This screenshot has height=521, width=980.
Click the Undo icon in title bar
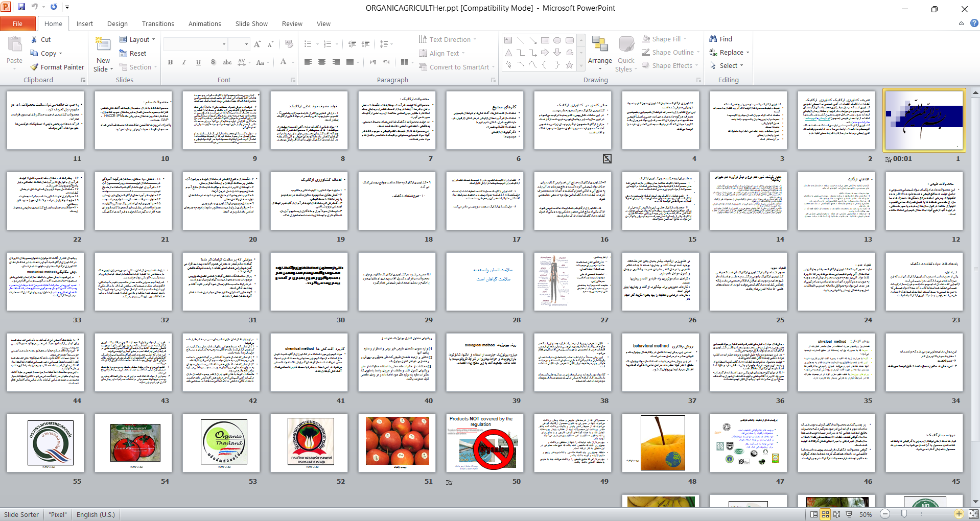point(35,7)
